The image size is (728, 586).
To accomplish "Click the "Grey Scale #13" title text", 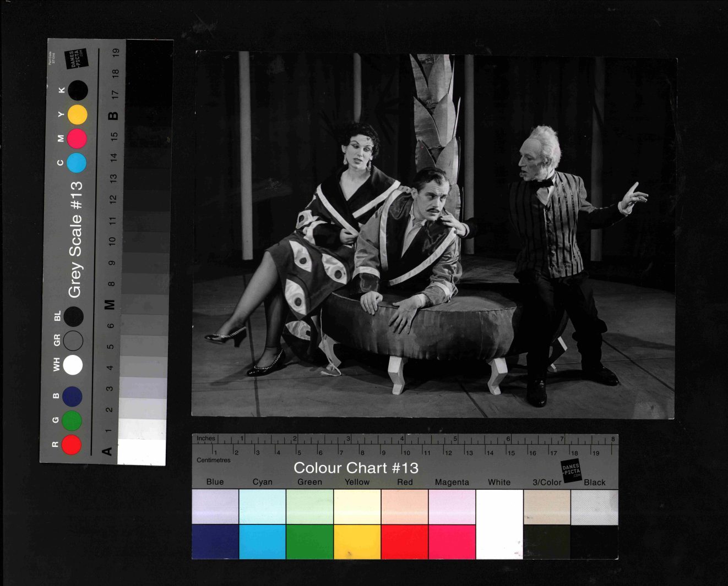I will (75, 239).
